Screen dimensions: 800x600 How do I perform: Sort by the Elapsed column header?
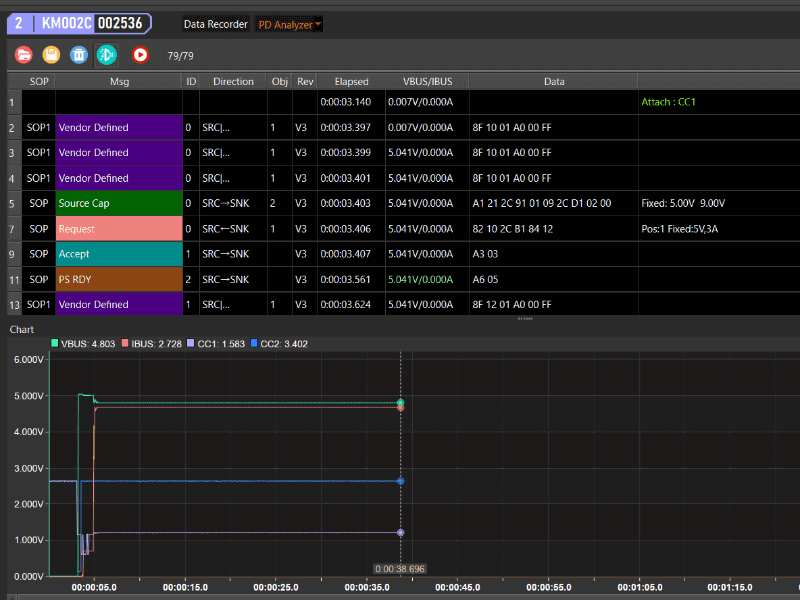351,82
